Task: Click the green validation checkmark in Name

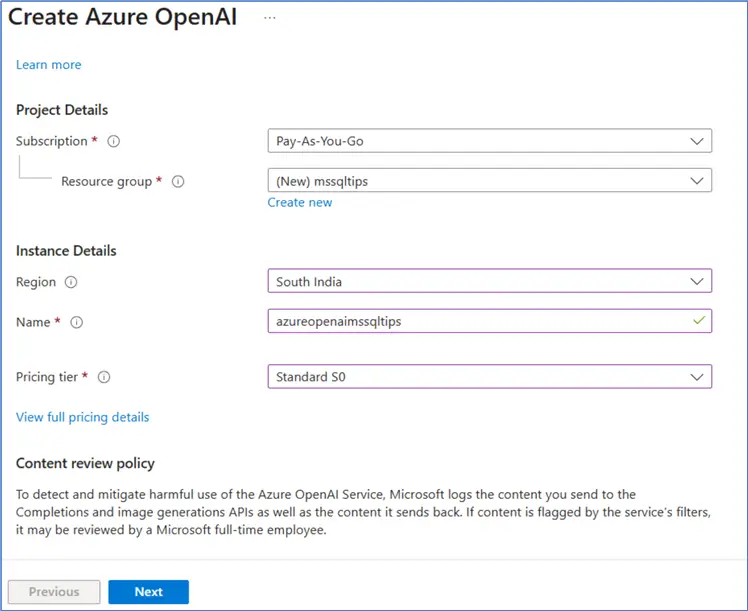Action: point(699,321)
